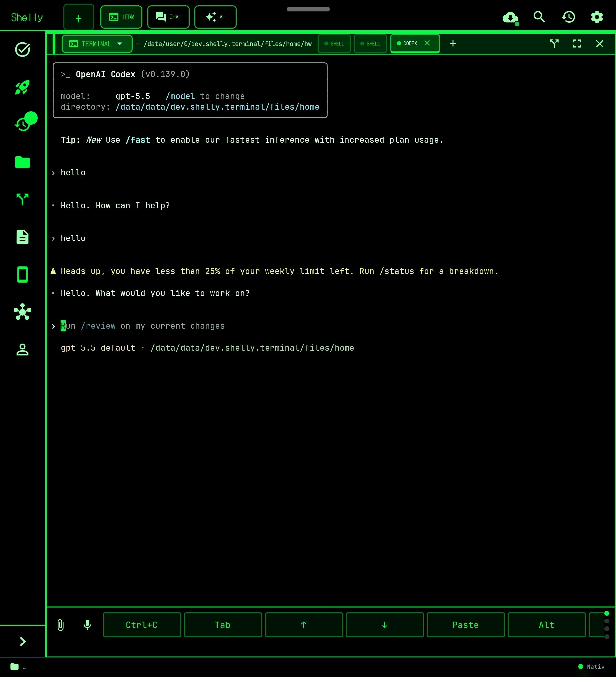This screenshot has width=616, height=677.
Task: Click the Tab key button
Action: coord(223,625)
